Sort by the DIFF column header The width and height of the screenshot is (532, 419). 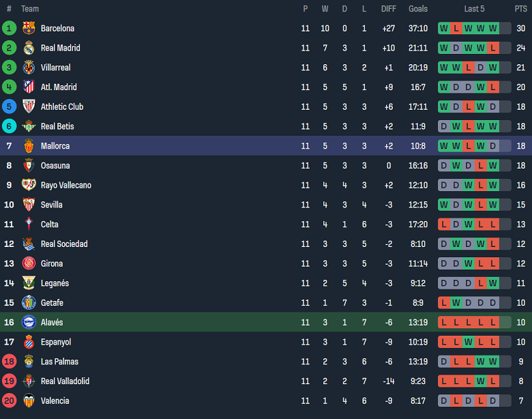pos(389,9)
